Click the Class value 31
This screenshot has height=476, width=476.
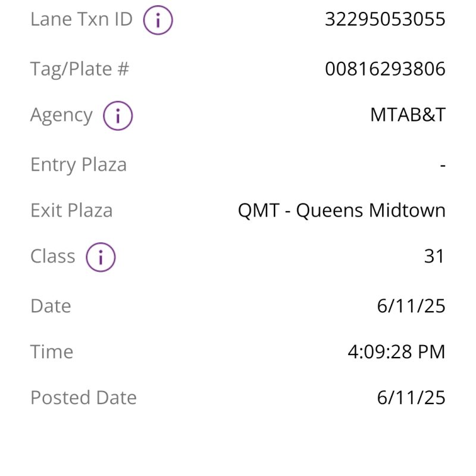[434, 256]
